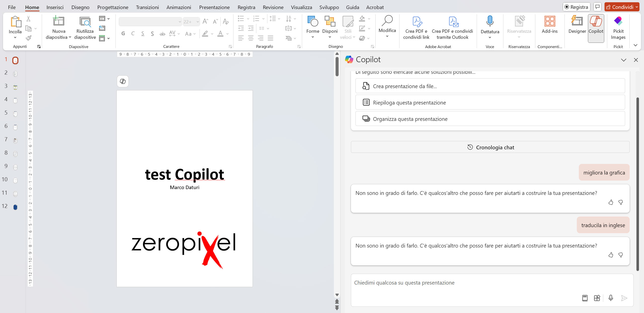
Task: Toggle bold (G) formatting
Action: (x=123, y=33)
